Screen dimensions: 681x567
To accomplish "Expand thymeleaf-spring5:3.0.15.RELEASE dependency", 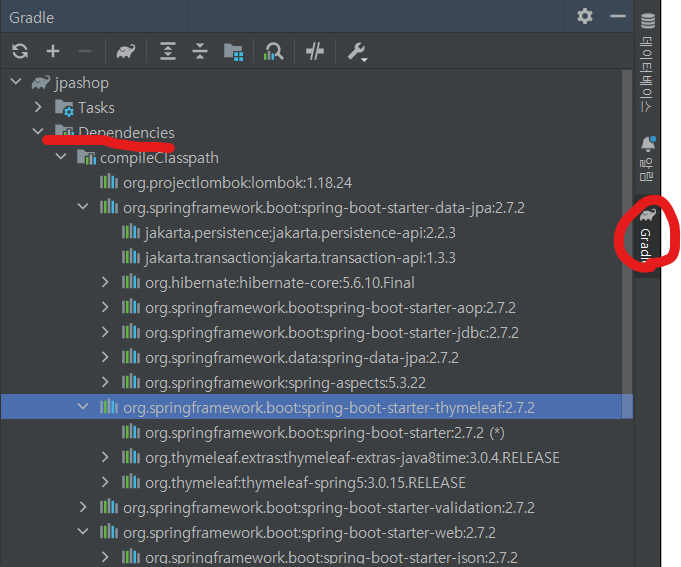I will click(105, 482).
